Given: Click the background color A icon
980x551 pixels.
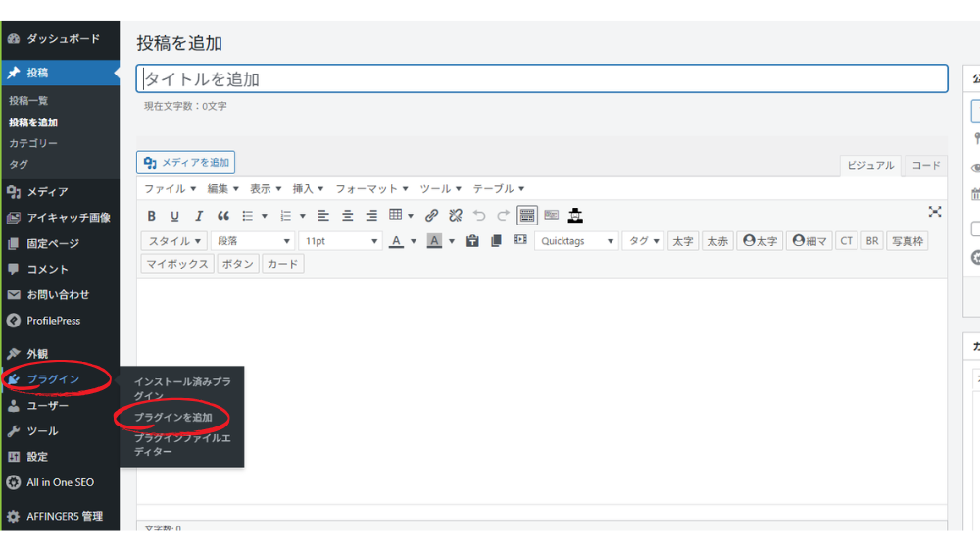Looking at the screenshot, I should 434,241.
